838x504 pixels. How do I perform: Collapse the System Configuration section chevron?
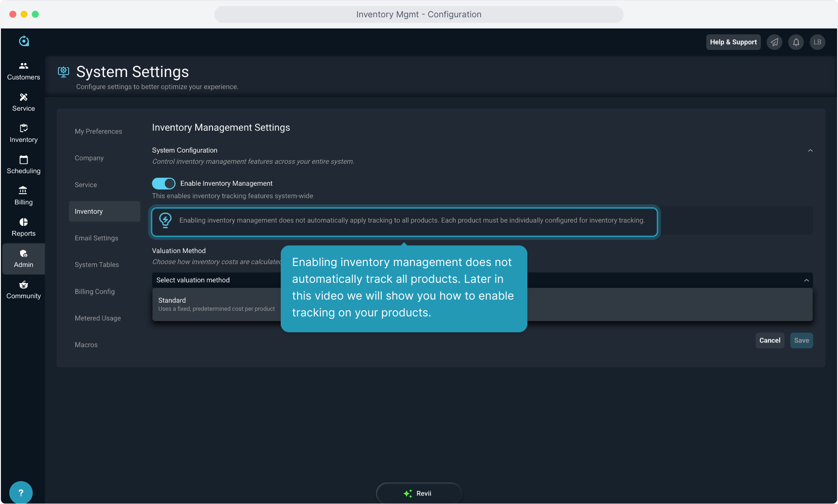810,151
